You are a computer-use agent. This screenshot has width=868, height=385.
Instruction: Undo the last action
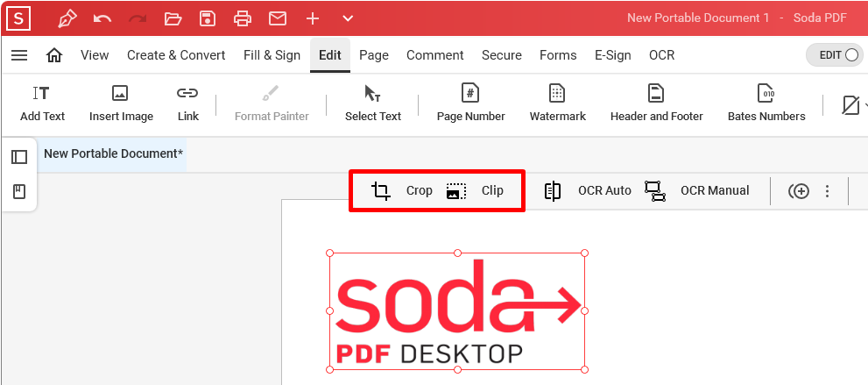tap(102, 18)
